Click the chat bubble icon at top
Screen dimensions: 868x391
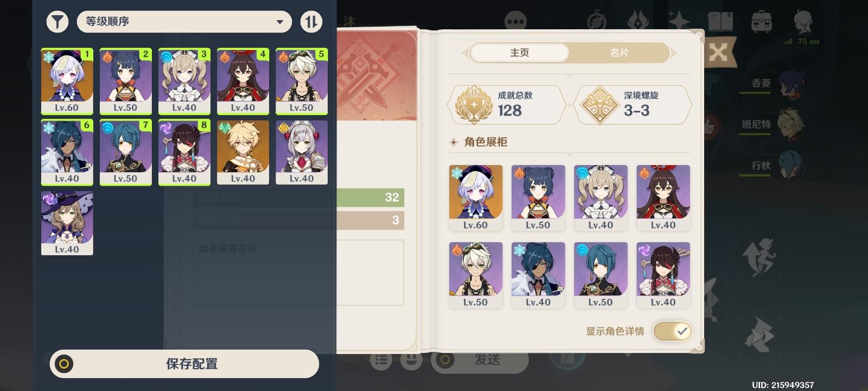pyautogui.click(x=515, y=22)
